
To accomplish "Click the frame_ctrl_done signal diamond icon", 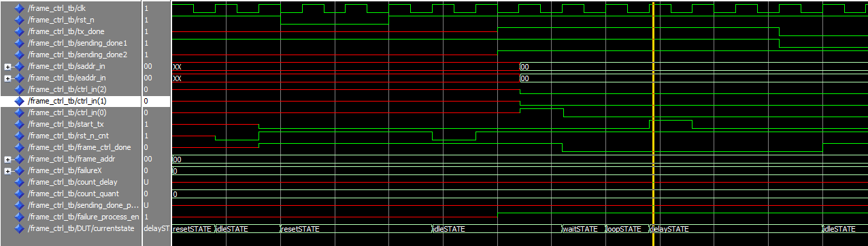I will click(19, 147).
